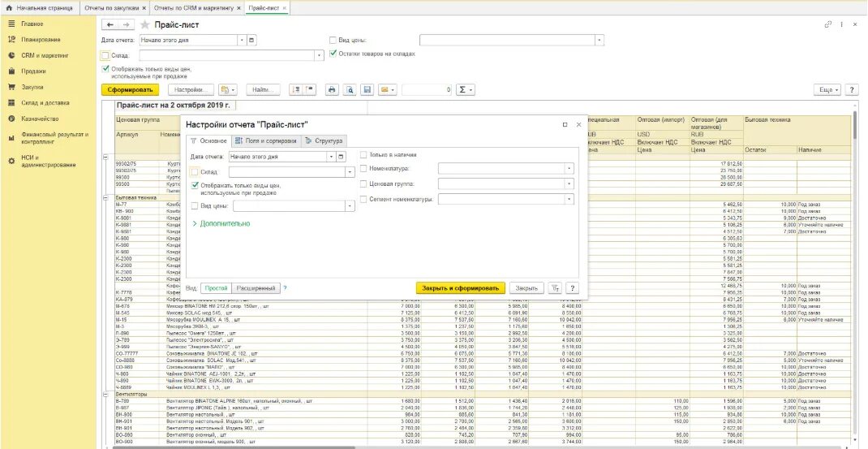Click Закрыть и сформировать

461,288
